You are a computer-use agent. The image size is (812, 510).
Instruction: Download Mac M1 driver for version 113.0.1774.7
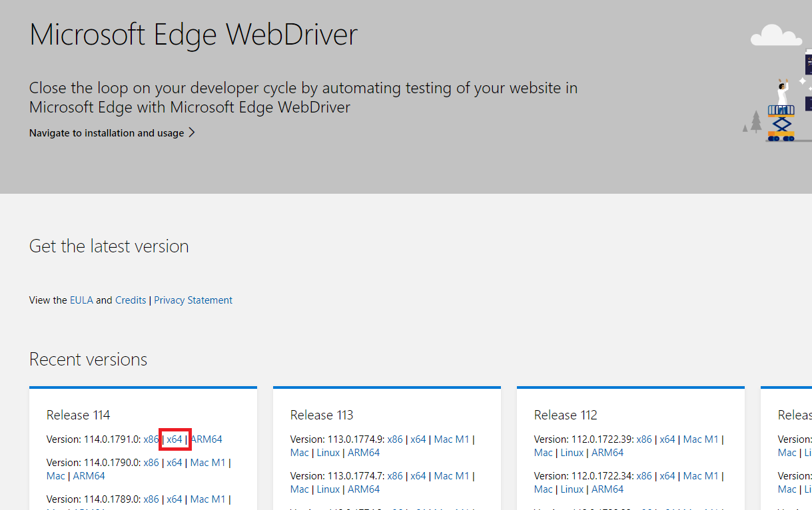452,476
